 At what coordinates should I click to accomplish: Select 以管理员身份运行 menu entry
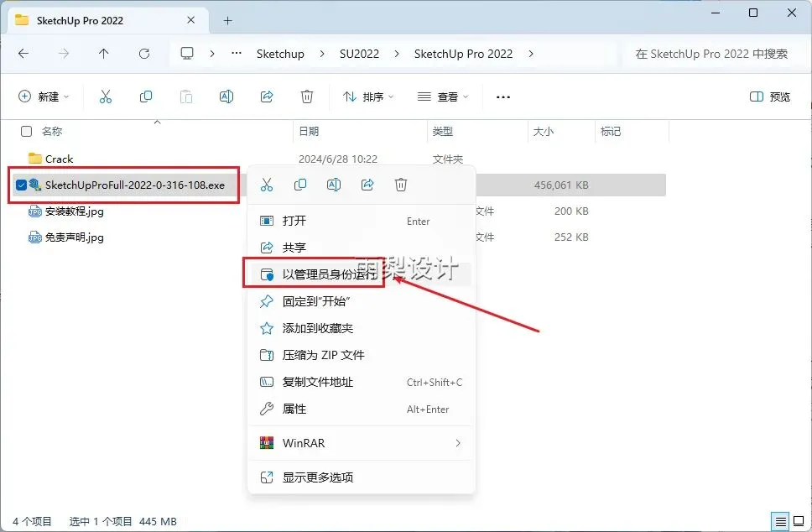(361, 274)
